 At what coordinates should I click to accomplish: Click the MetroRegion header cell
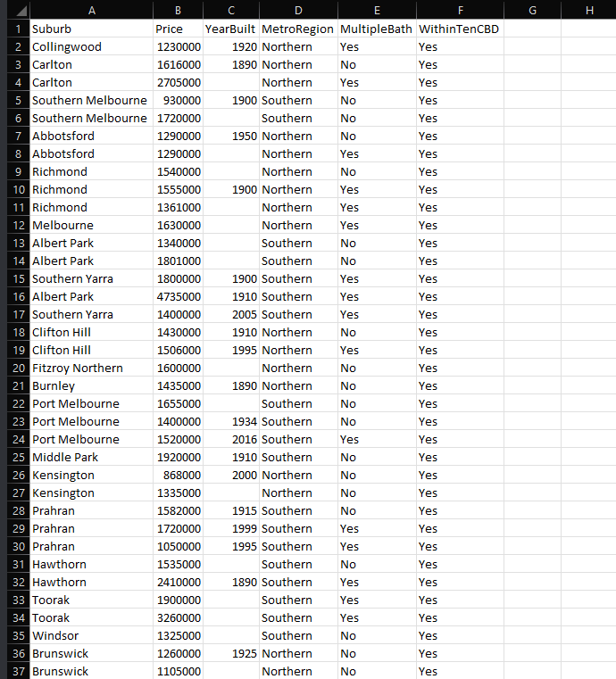point(298,29)
